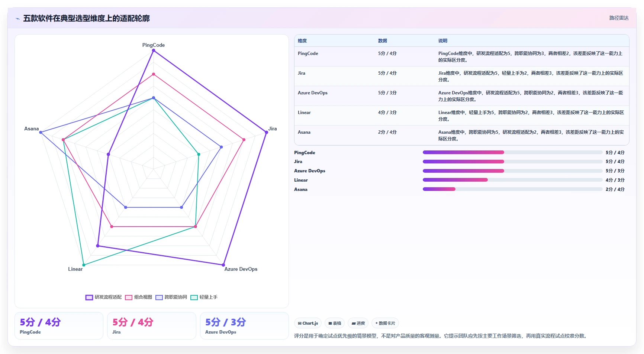Click the icon inside the Chart.js chip
644x354 pixels.
coord(300,323)
